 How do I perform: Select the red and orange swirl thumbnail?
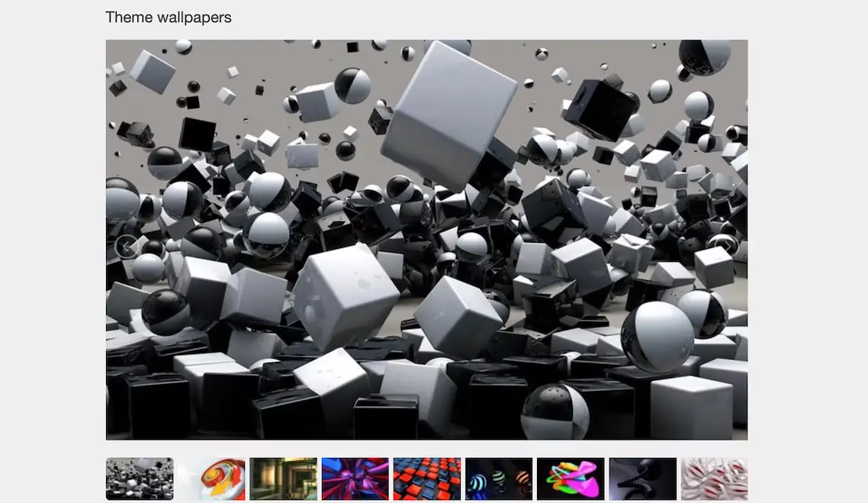[x=211, y=479]
